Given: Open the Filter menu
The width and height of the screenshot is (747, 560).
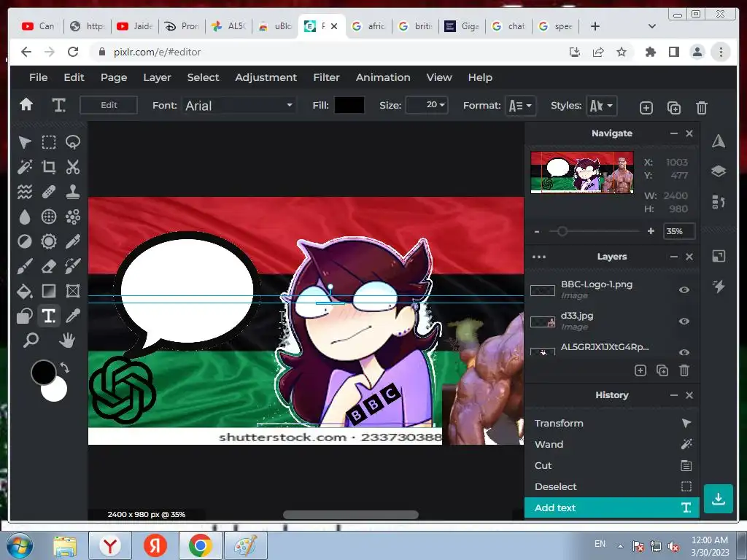Looking at the screenshot, I should point(326,77).
